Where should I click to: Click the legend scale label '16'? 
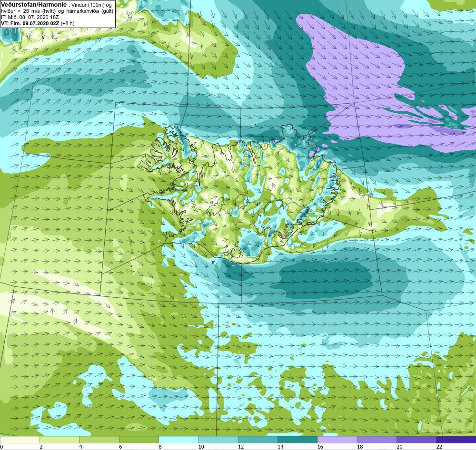[x=320, y=447]
